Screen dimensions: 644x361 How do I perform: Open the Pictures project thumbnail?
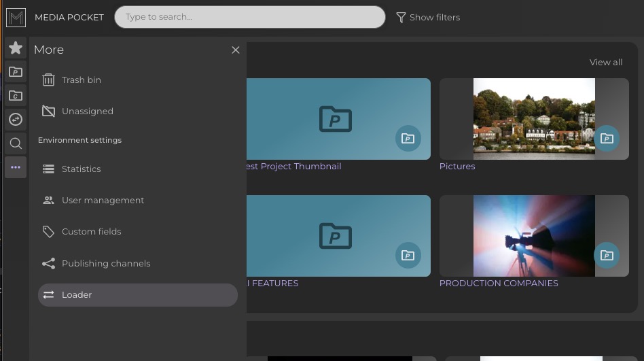533,119
